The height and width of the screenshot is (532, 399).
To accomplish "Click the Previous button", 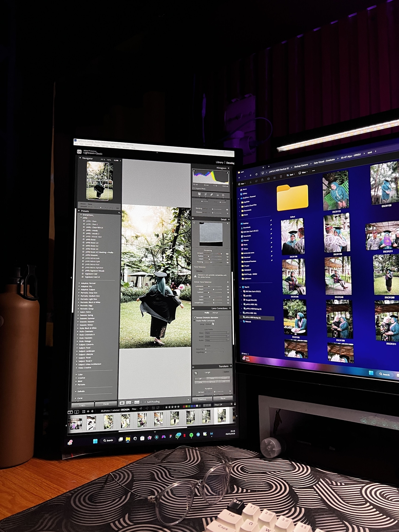I will pos(202,399).
